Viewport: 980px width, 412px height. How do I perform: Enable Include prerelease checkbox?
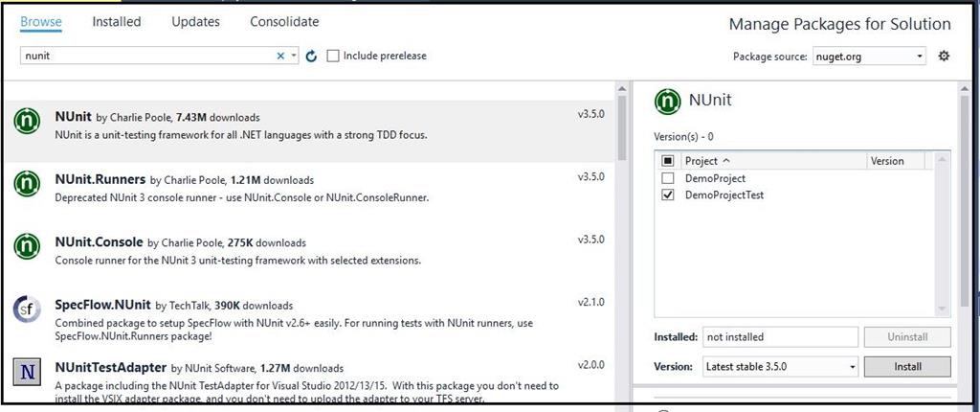tap(333, 57)
